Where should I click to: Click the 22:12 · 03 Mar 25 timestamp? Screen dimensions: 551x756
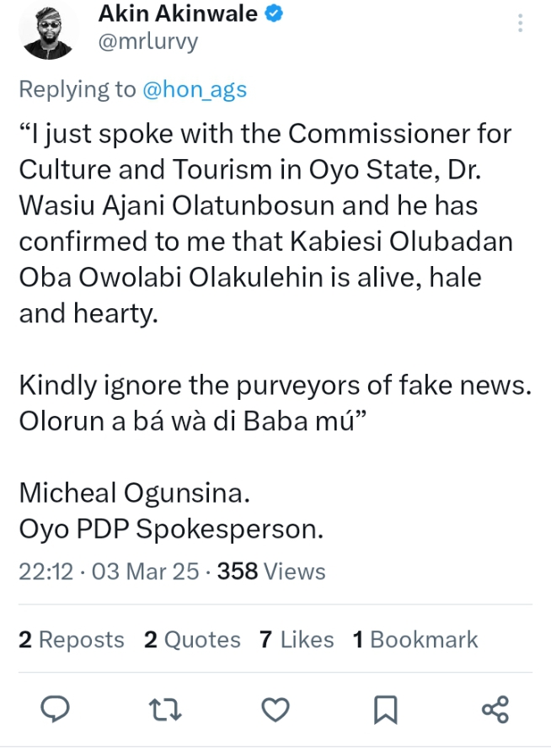pyautogui.click(x=109, y=572)
